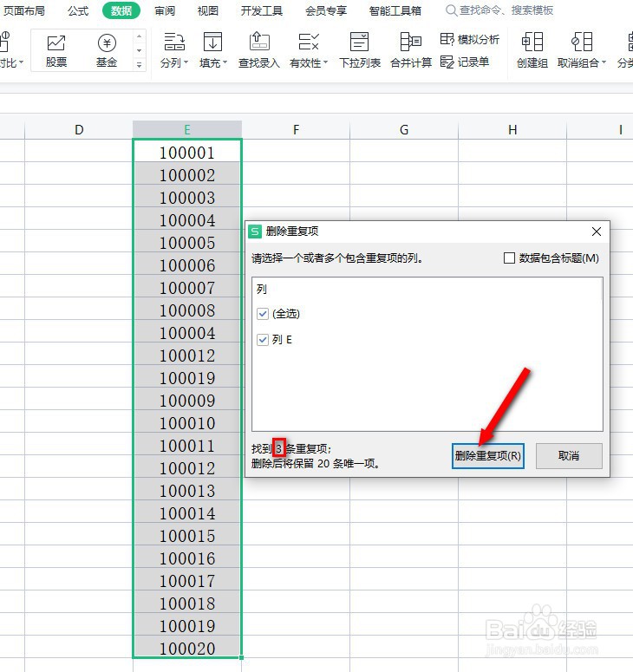
Task: Open 模拟分析 what-if analysis
Action: click(470, 39)
